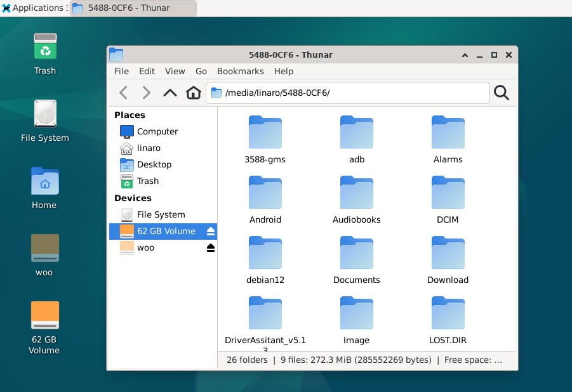Eject the woo device
The image size is (572, 392).
pos(210,248)
